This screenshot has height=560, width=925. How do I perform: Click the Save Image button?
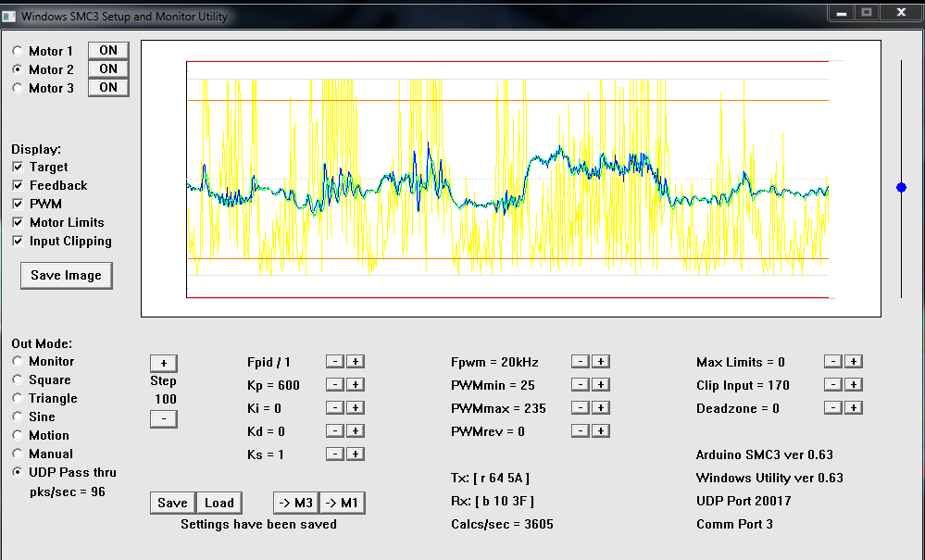(x=66, y=276)
